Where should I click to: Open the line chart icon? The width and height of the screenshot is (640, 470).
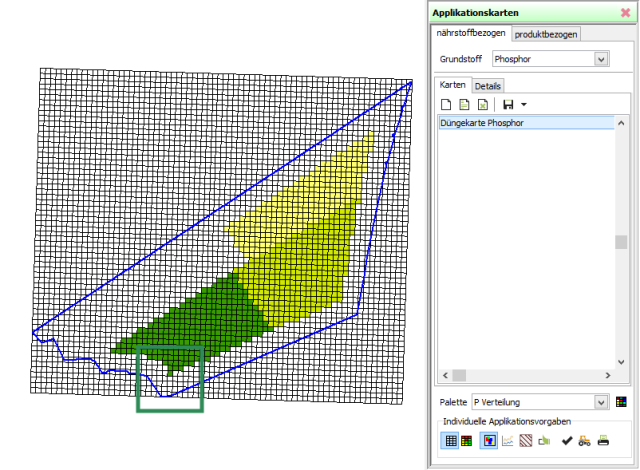tap(507, 440)
